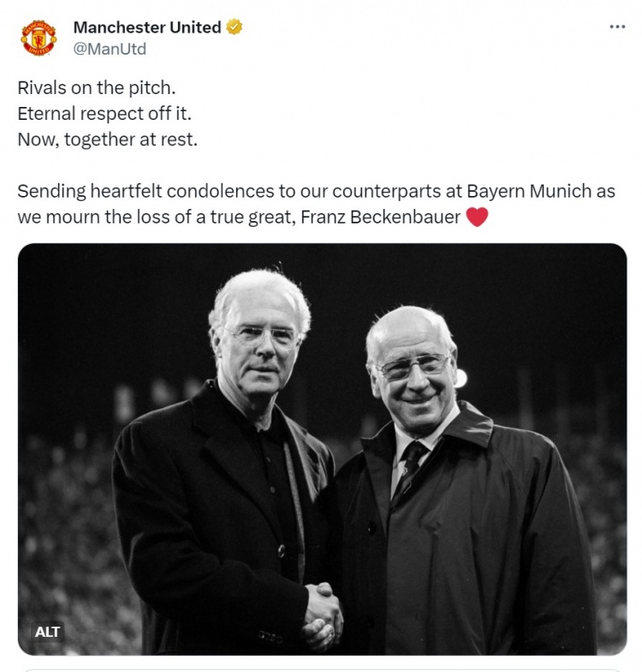Screen dimensions: 642x672
Task: Click the red heart emoji in tweet
Action: click(477, 217)
